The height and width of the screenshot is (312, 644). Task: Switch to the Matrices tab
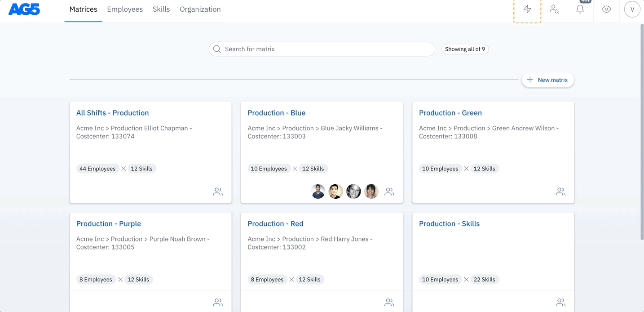click(84, 9)
